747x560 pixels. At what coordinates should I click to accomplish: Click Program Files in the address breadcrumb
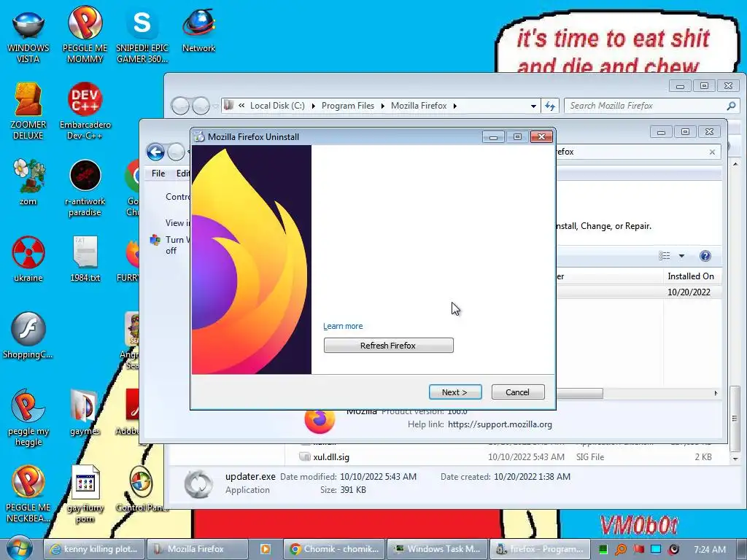click(348, 106)
